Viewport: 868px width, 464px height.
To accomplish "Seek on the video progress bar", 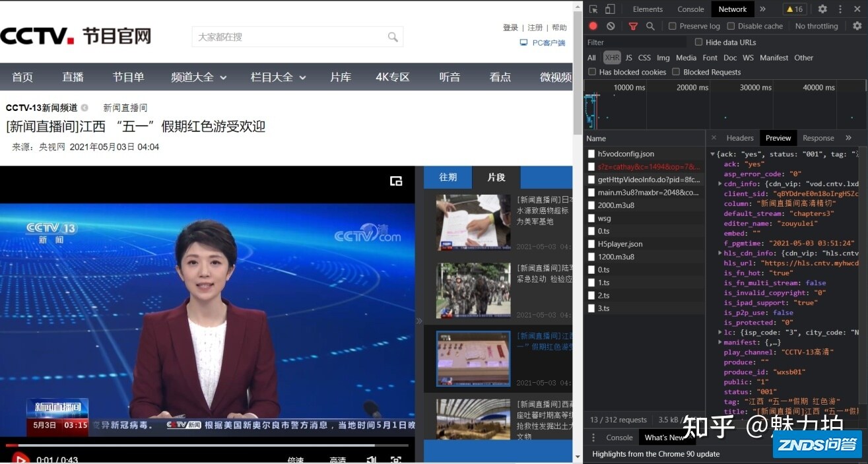I will [207, 445].
